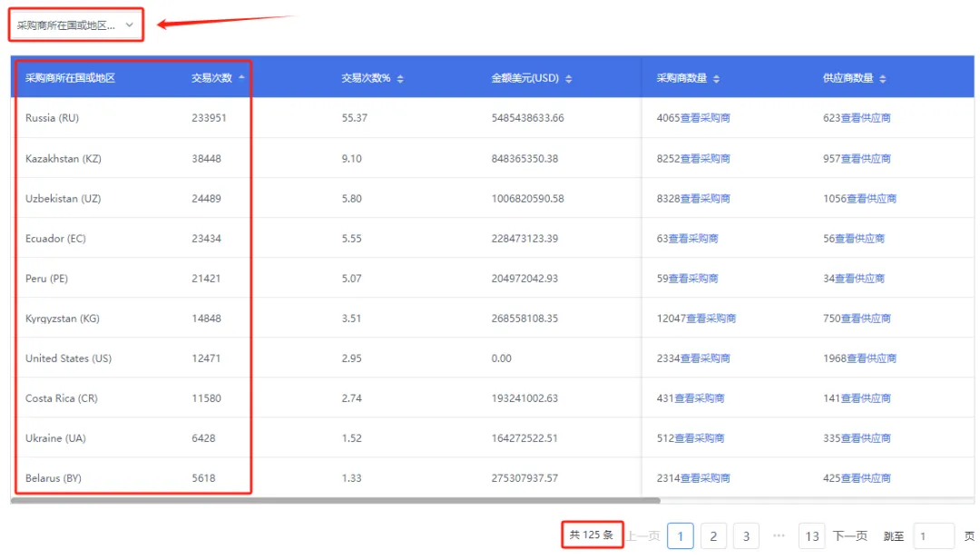Open 查看供应商 for Belarus

pyautogui.click(x=866, y=478)
